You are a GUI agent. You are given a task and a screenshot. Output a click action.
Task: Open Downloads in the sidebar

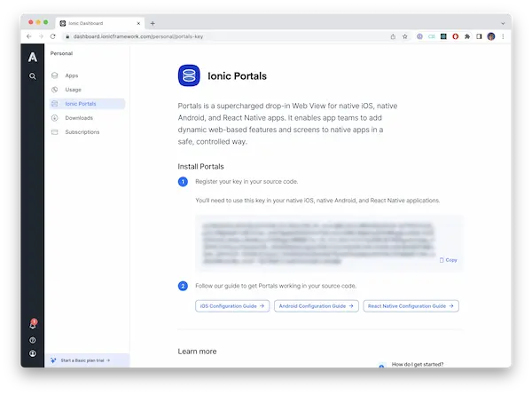[78, 118]
